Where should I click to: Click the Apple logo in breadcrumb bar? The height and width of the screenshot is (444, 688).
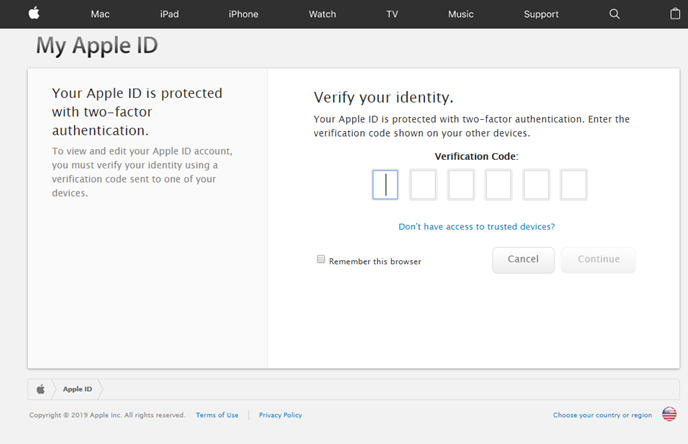41,389
